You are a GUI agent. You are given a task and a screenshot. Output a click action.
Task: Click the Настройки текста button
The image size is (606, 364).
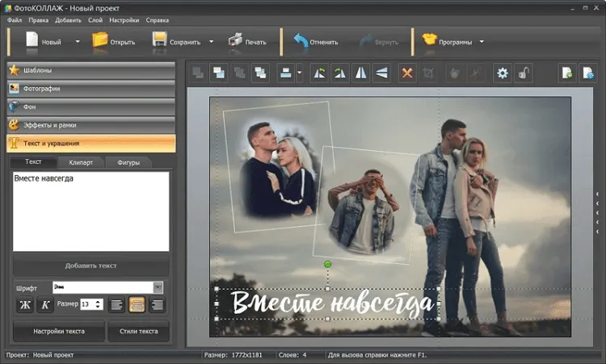click(x=58, y=332)
